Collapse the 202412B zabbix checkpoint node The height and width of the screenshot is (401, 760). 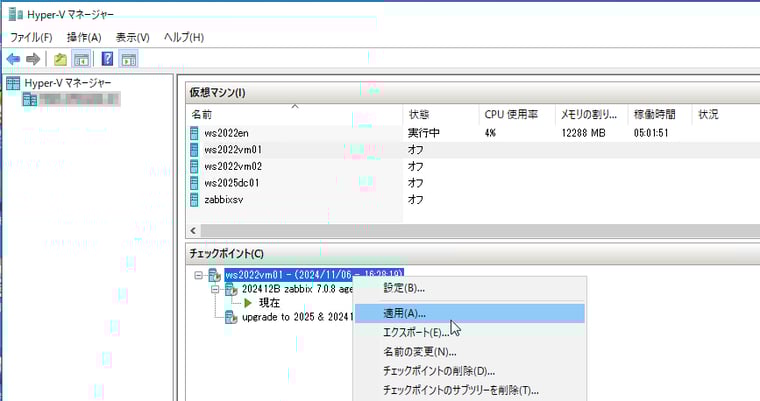click(215, 289)
